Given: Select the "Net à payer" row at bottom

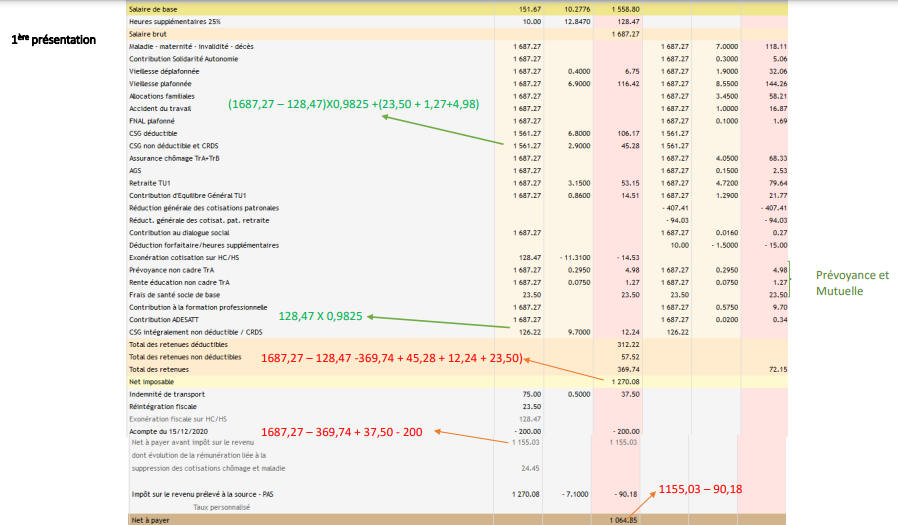Looking at the screenshot, I should 150,520.
